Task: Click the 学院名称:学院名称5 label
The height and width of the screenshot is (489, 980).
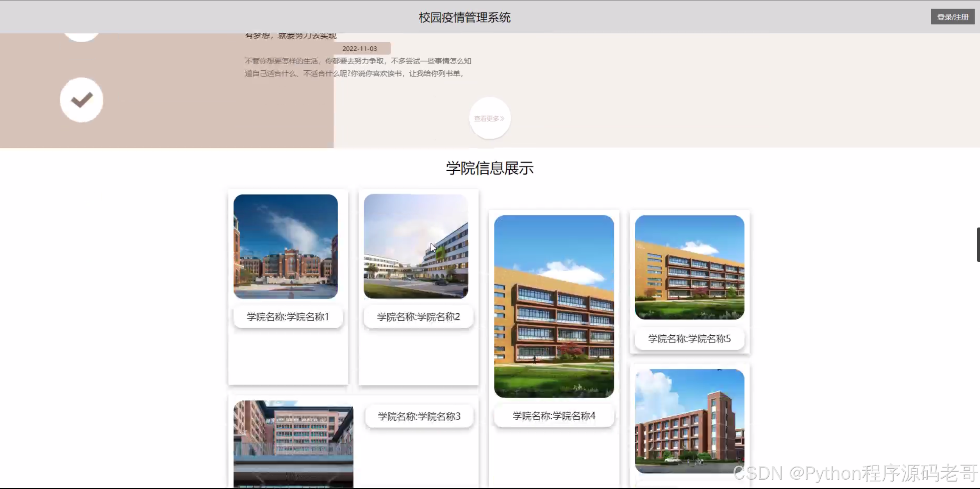Action: click(x=689, y=339)
